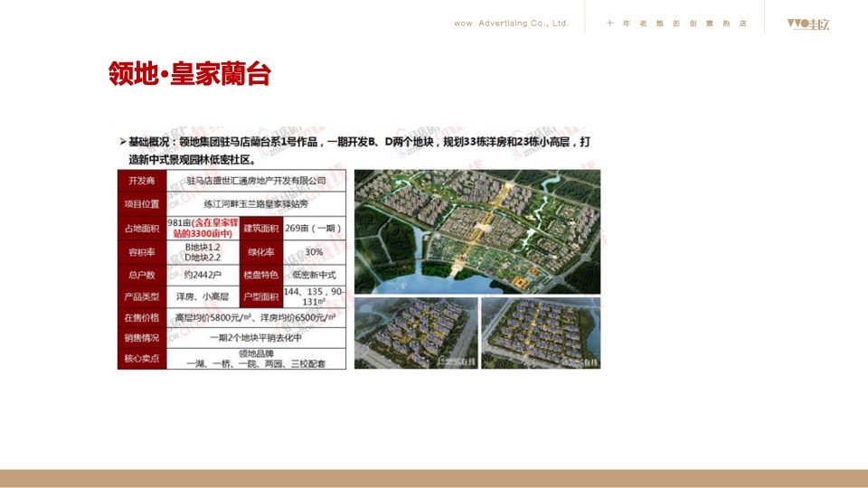
Task: Select the cell 269亩（一期）
Action: point(314,228)
